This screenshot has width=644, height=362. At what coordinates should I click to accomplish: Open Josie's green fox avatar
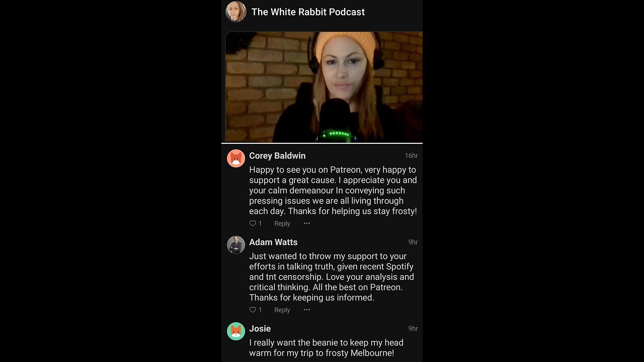236,331
